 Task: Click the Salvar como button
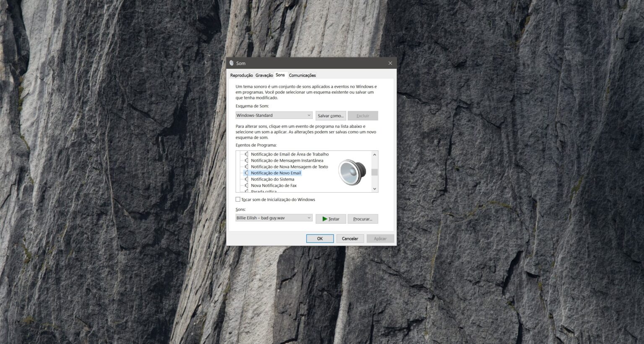tap(330, 116)
